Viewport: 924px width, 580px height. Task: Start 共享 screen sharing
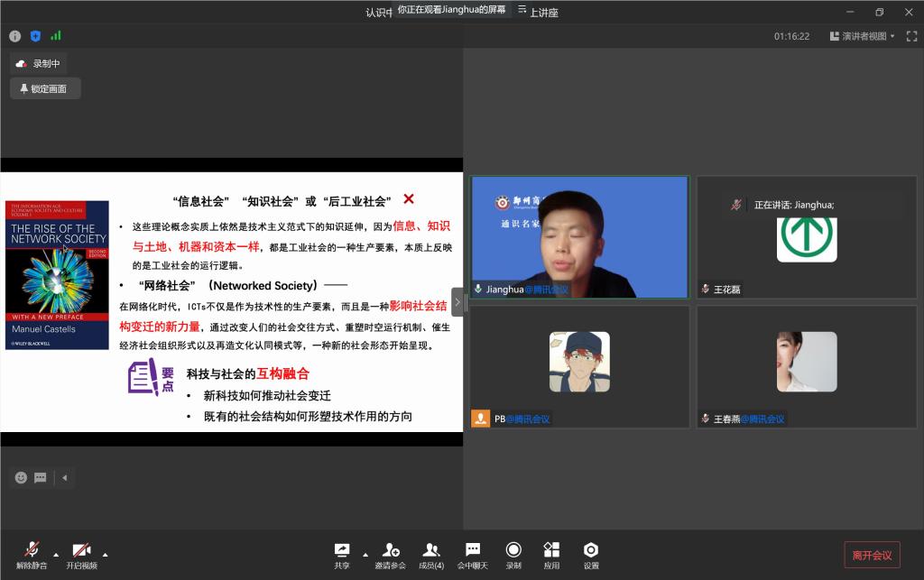click(x=342, y=555)
